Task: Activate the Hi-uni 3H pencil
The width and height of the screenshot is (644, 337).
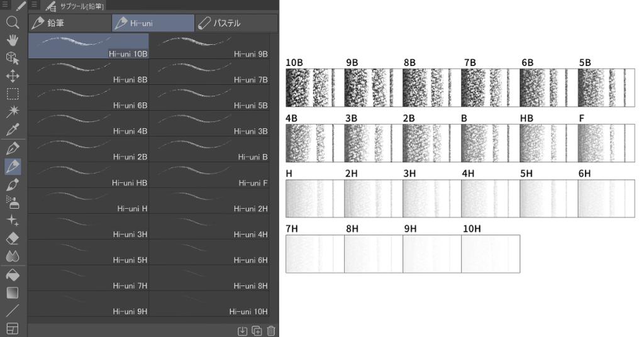Action: tap(88, 226)
